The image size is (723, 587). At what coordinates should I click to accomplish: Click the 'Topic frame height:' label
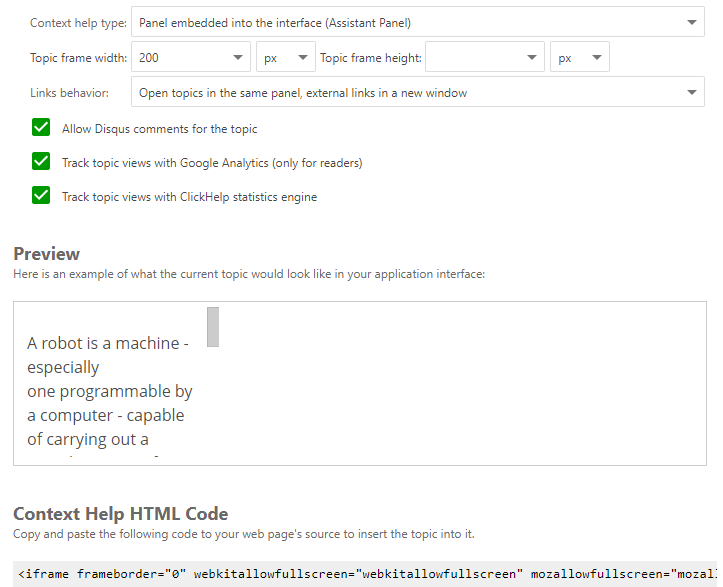click(371, 58)
